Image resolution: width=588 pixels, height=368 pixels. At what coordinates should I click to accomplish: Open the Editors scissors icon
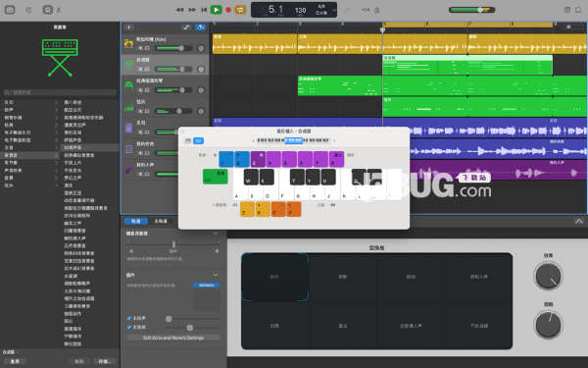tap(59, 10)
